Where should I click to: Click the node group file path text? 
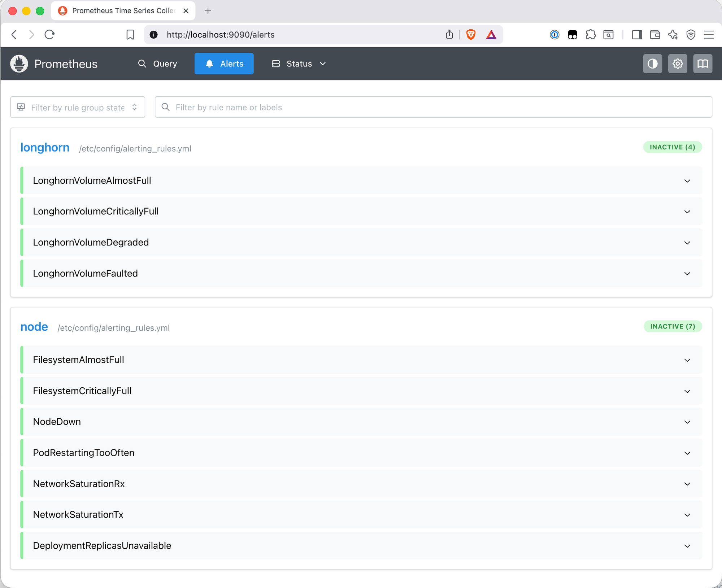coord(113,328)
